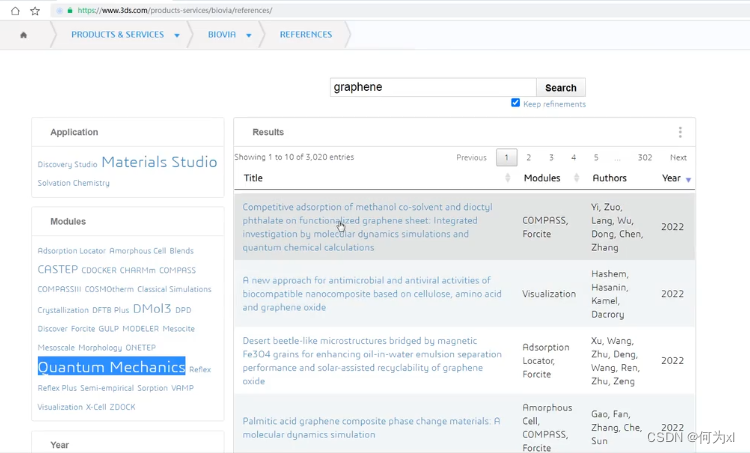Screen dimensions: 750x453
Task: Open the Products & Services breadcrumb
Action: [x=117, y=34]
